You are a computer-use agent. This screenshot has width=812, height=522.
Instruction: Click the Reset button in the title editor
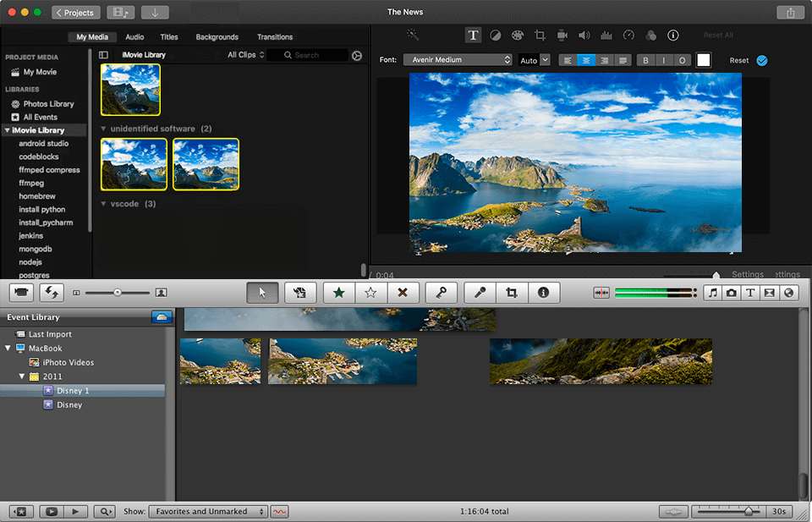click(739, 60)
